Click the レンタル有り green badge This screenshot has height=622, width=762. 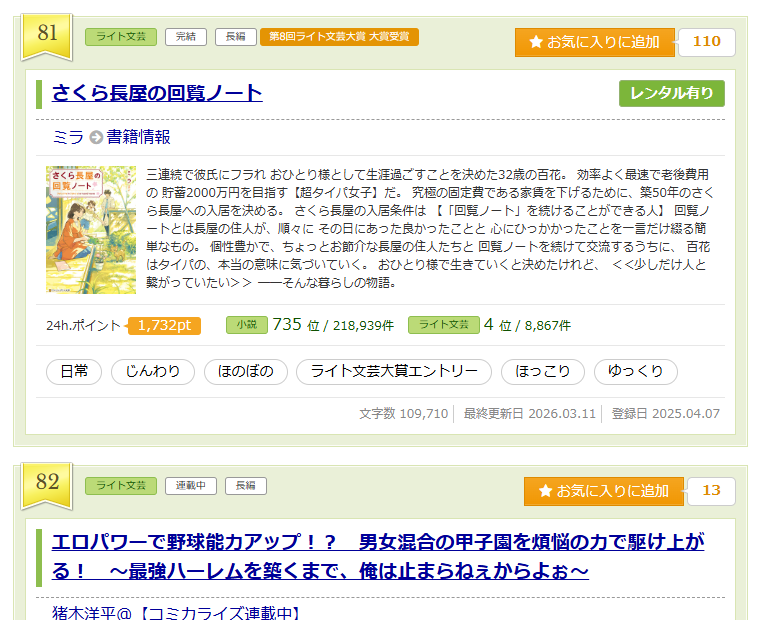tap(671, 93)
